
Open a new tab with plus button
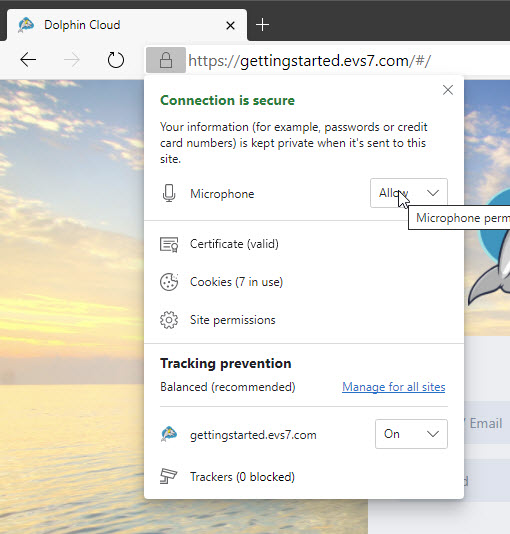(x=262, y=25)
